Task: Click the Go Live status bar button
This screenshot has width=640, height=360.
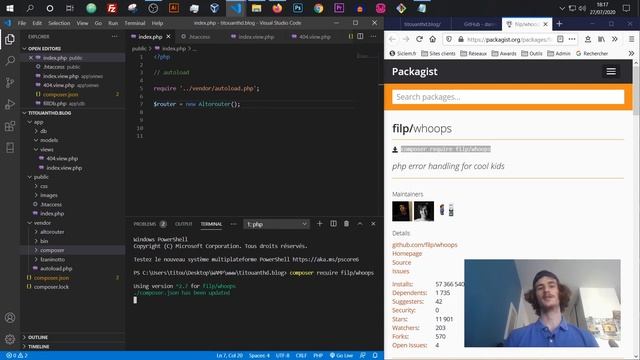Action: (342, 356)
